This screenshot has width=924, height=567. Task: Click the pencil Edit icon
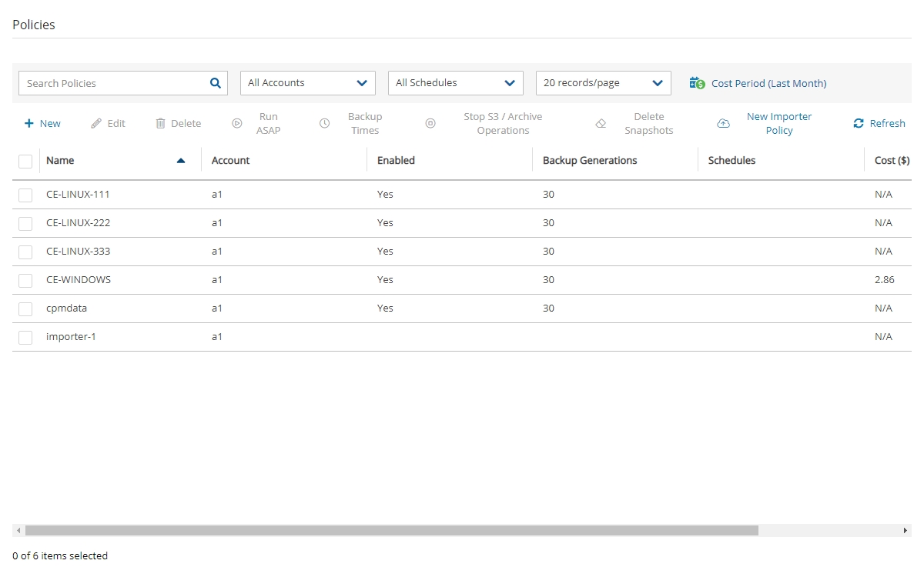click(x=96, y=123)
